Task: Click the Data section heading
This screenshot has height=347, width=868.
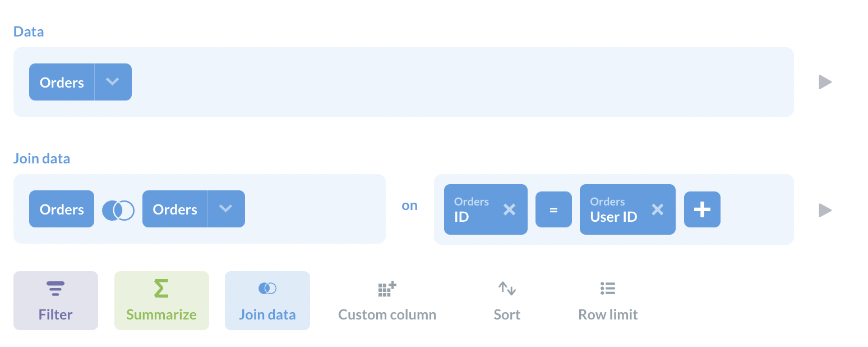Action: pyautogui.click(x=28, y=31)
